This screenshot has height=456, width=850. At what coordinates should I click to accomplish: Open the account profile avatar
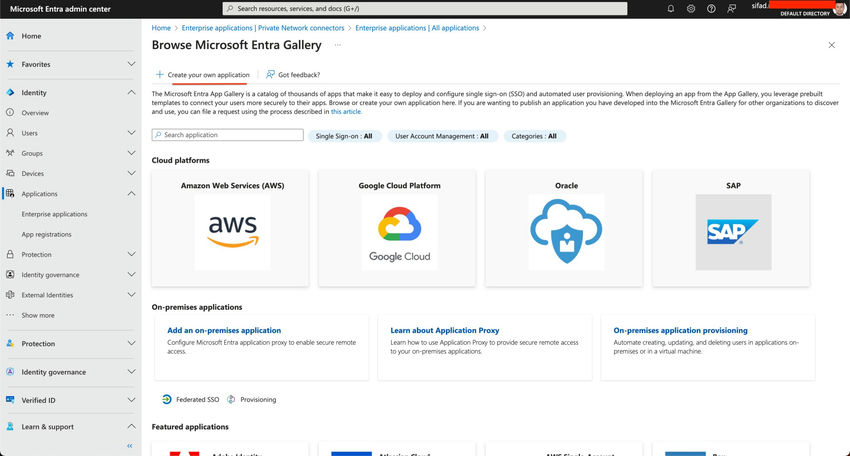841,8
